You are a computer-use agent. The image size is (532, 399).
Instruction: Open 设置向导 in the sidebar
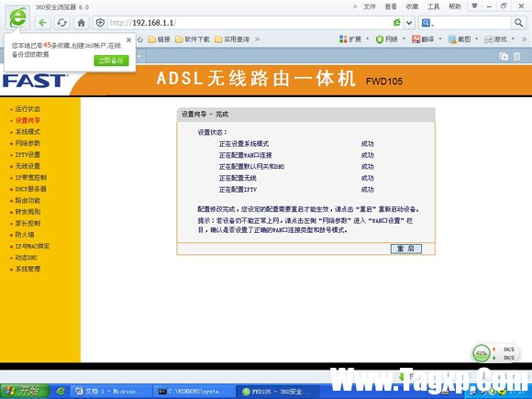click(x=28, y=120)
